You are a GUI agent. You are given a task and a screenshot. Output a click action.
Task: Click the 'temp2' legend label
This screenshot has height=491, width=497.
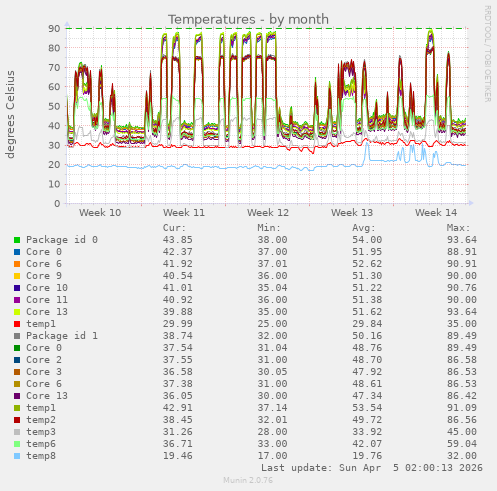(x=41, y=420)
